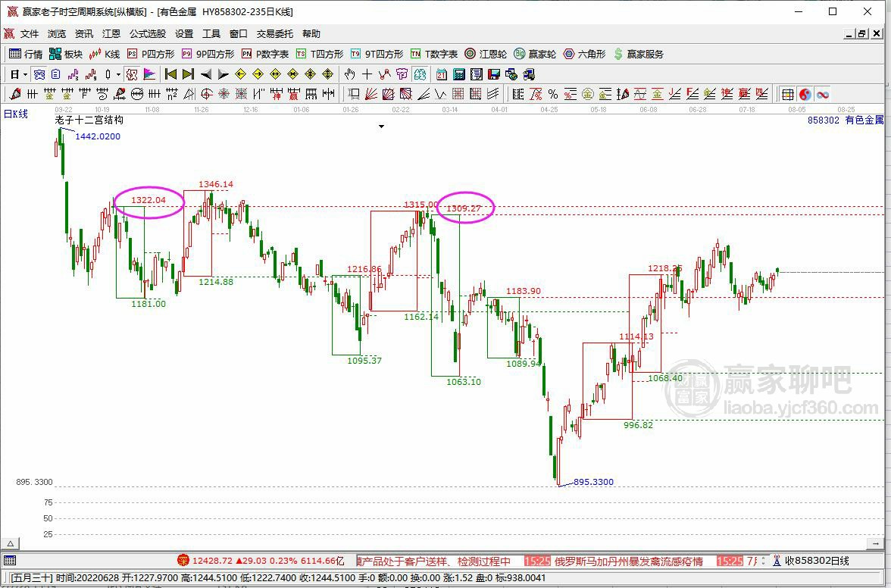Open the 交易委托 menu
This screenshot has width=891, height=588.
click(x=275, y=34)
